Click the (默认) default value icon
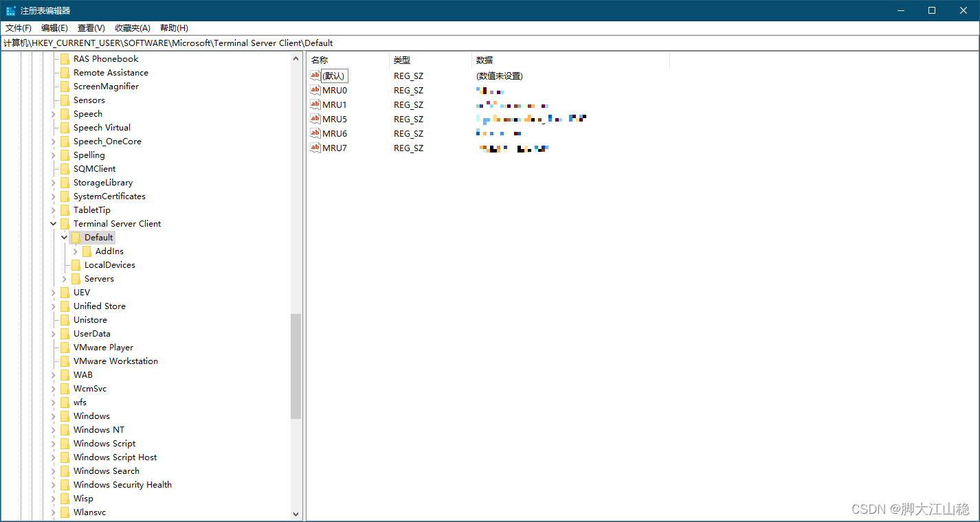The width and height of the screenshot is (980, 522). coord(315,76)
